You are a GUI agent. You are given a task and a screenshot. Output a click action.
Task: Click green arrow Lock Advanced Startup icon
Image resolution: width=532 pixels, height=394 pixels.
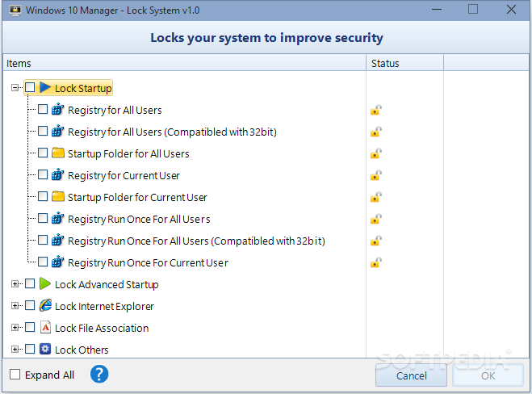(x=45, y=283)
